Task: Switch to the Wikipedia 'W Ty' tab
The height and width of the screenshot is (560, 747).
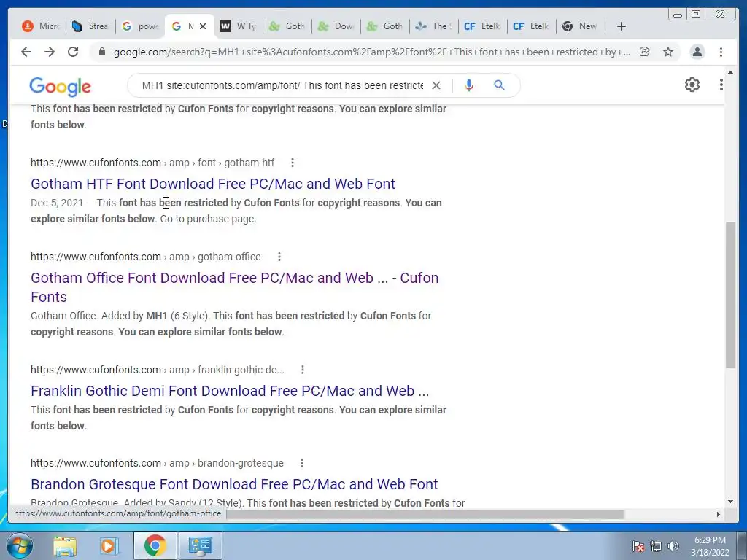Action: [x=238, y=26]
